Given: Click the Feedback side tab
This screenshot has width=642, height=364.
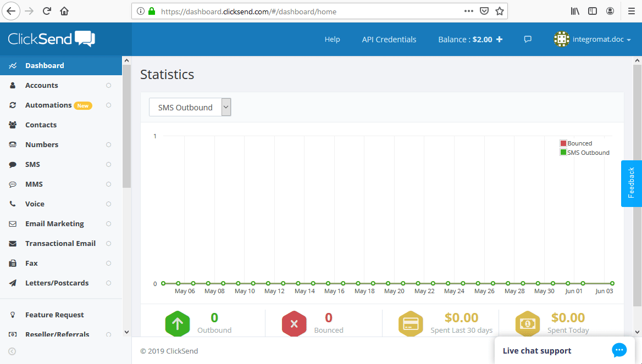Looking at the screenshot, I should pos(631,183).
